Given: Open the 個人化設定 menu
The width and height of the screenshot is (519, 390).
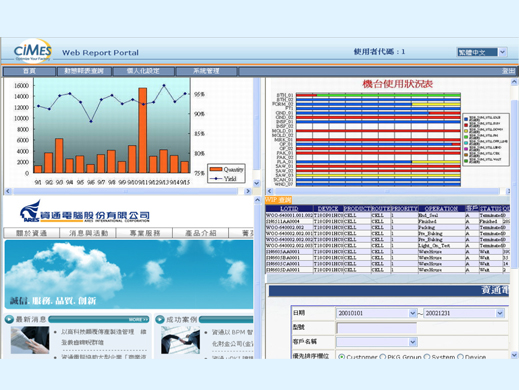Looking at the screenshot, I should point(144,71).
